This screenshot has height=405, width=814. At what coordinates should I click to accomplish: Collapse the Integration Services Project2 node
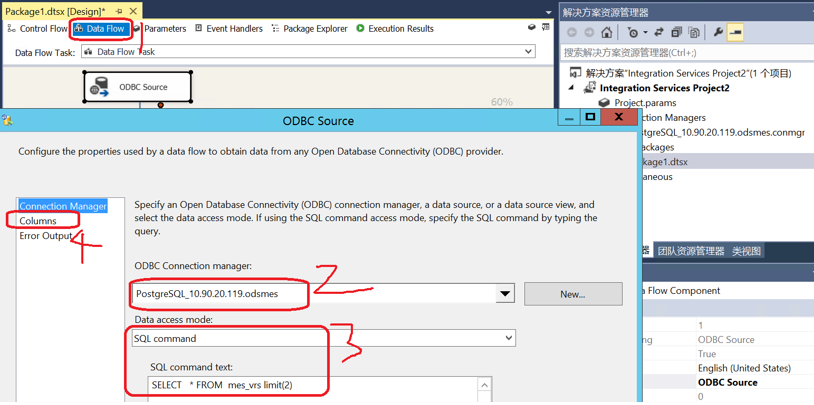[572, 88]
